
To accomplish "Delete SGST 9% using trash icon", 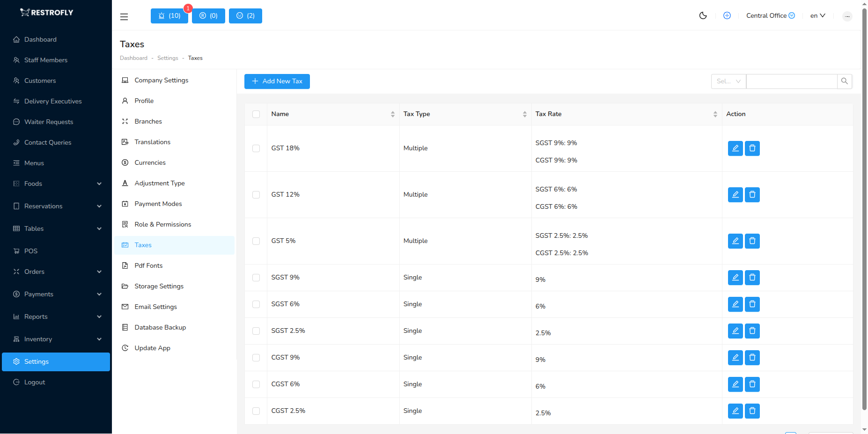I will [752, 277].
